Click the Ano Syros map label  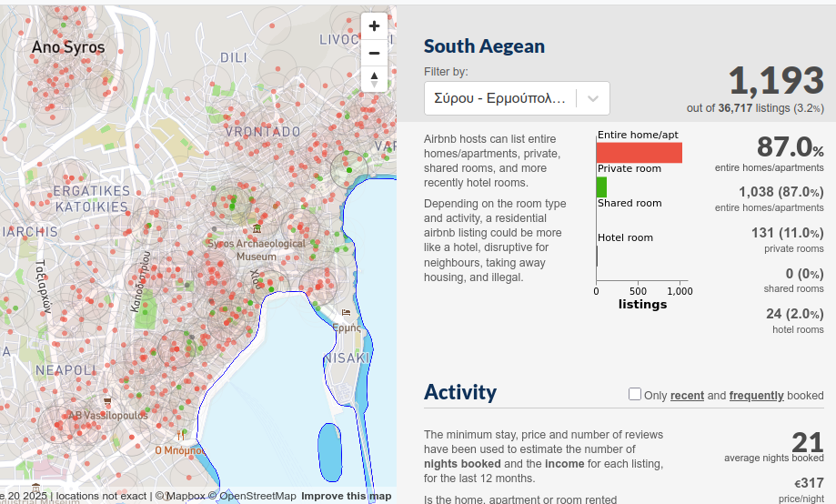[68, 47]
